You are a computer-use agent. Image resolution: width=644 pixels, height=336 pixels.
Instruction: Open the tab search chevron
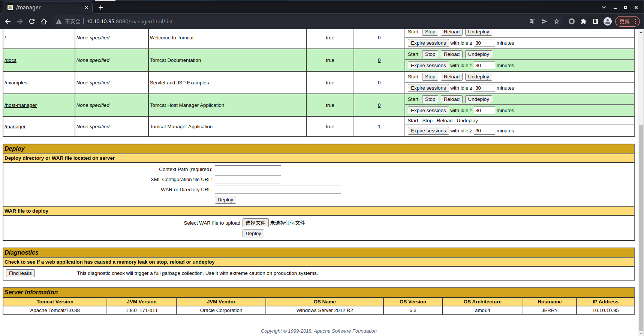tap(604, 7)
